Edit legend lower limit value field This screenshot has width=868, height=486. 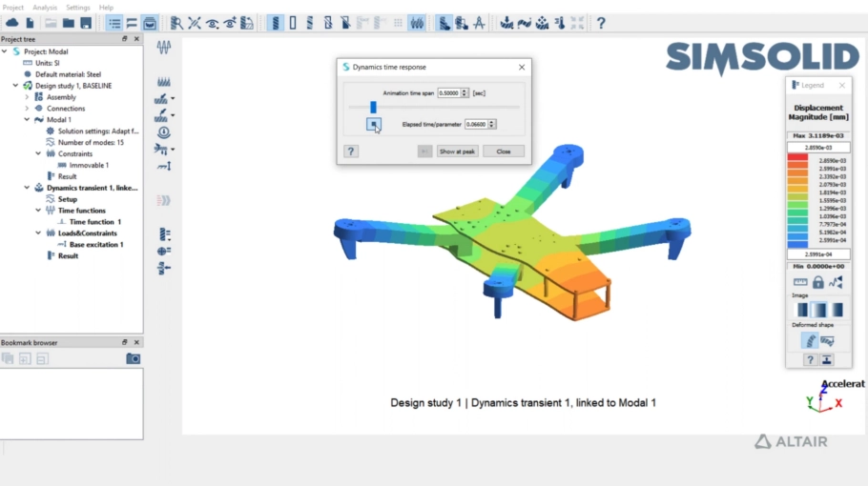tap(818, 254)
